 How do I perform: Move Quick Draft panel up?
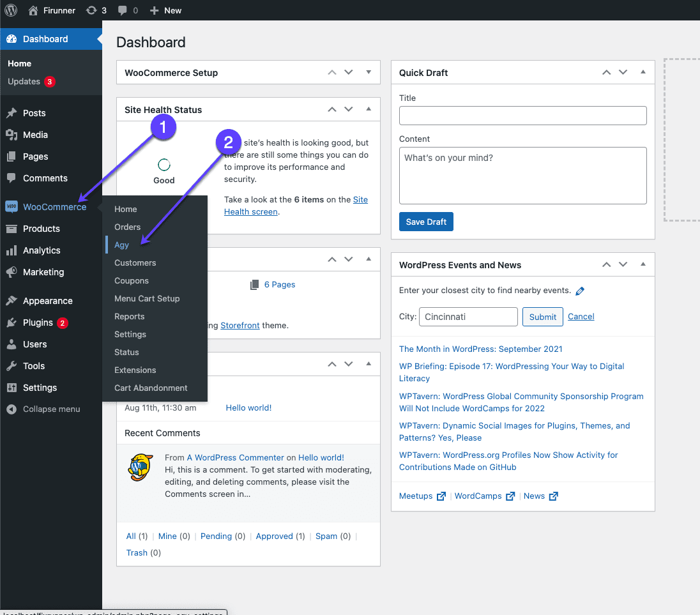pos(606,72)
